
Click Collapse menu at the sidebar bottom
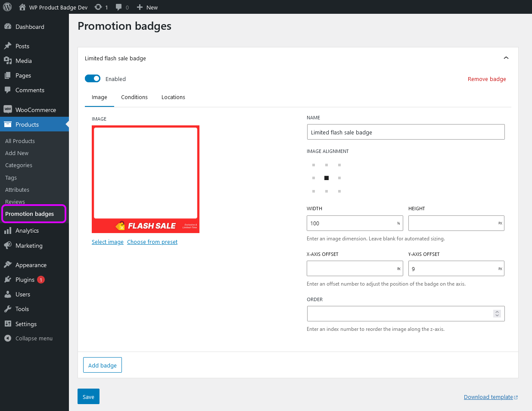9,338
